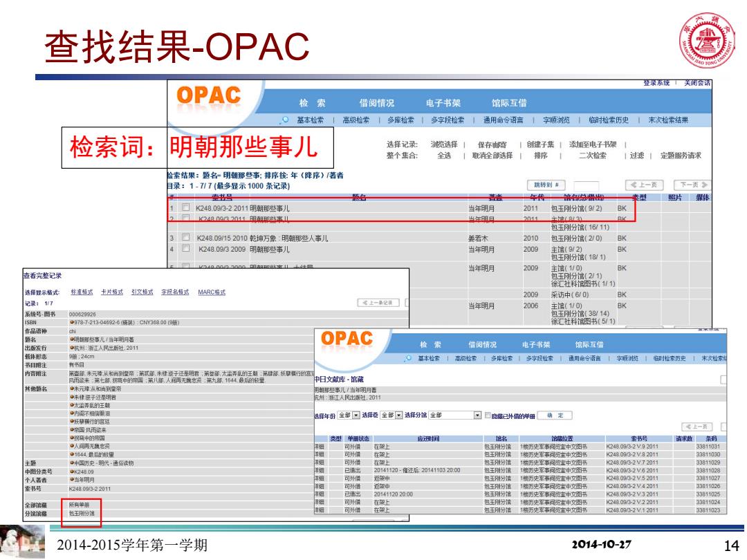The width and height of the screenshot is (747, 560).
Task: Switch to 字段名格式 display format
Action: 175,292
